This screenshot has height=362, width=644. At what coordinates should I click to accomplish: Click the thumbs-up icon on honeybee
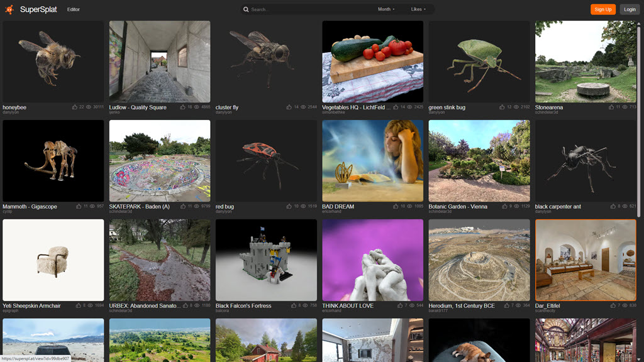[x=75, y=107]
